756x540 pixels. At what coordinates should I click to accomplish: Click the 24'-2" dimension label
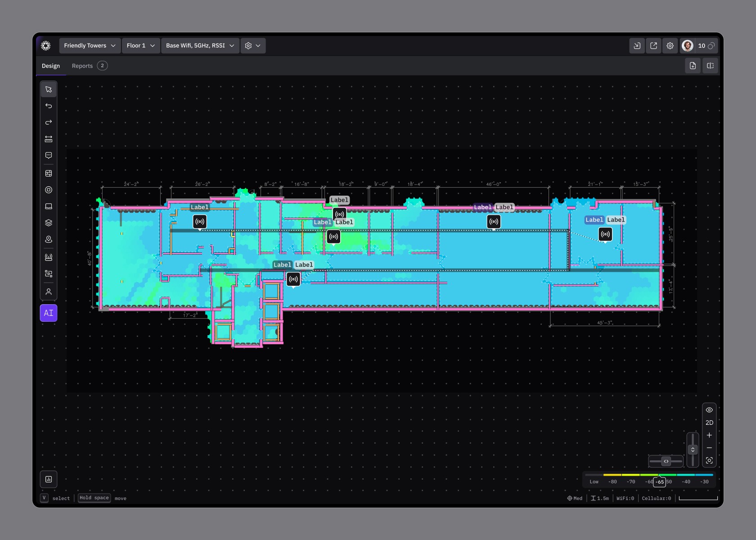click(x=131, y=184)
